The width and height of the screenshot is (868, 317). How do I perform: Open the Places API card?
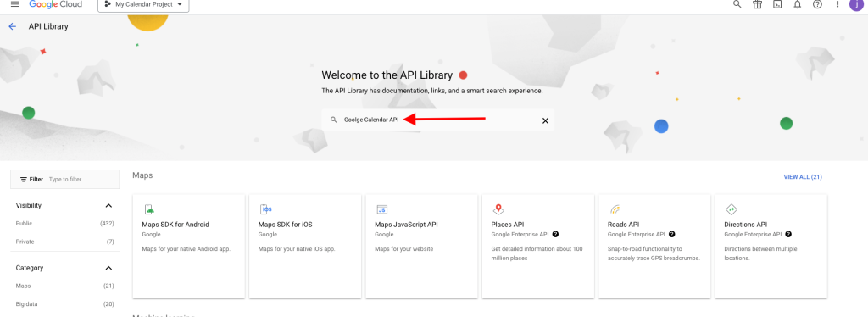coord(538,246)
